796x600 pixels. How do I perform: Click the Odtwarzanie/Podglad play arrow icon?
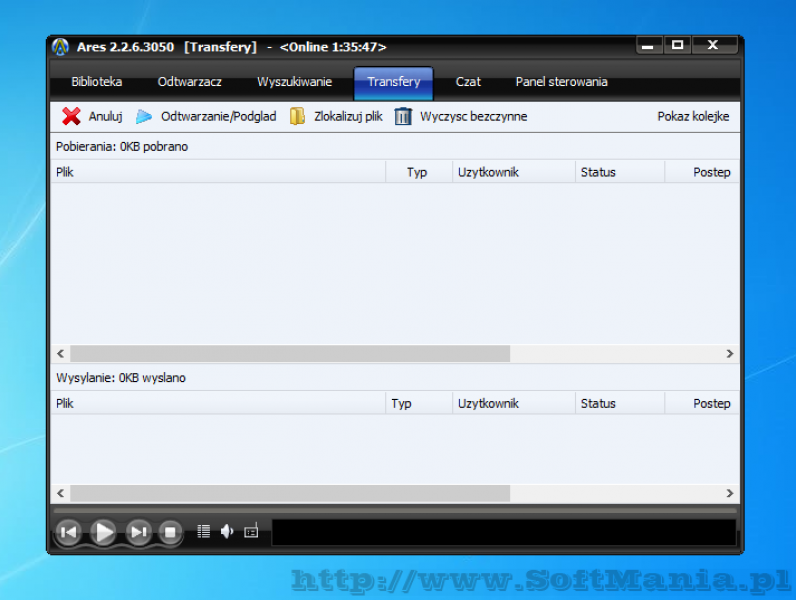(144, 117)
